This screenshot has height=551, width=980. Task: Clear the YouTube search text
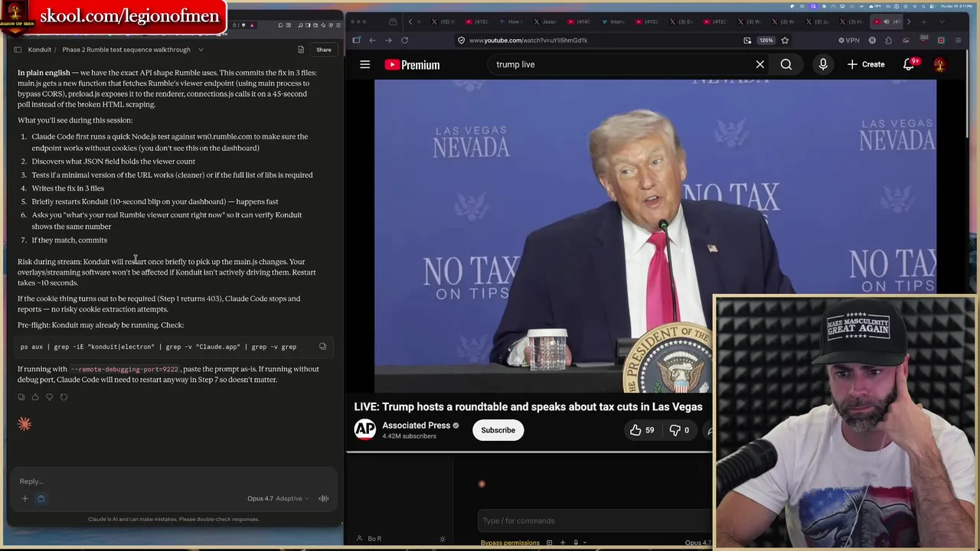[x=760, y=65]
